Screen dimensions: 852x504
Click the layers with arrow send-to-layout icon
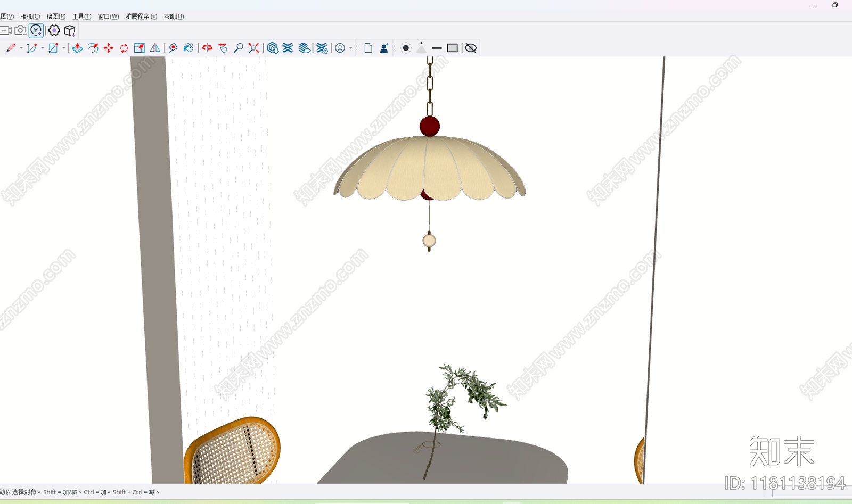pos(305,48)
